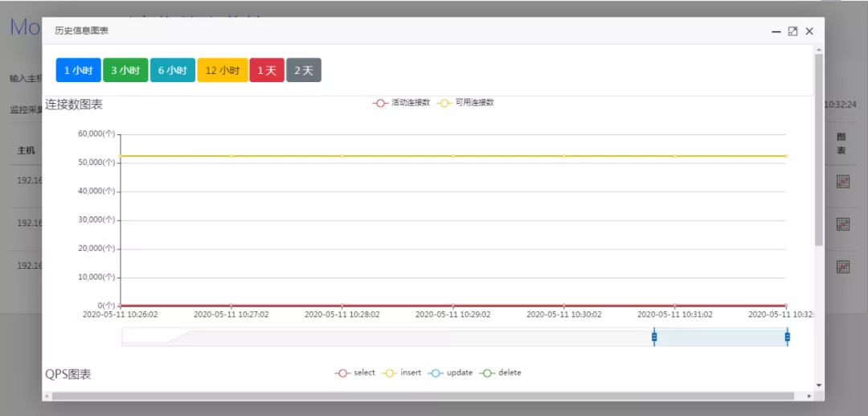
Task: Click the horizontal scrollbar right arrow
Action: pos(809,396)
